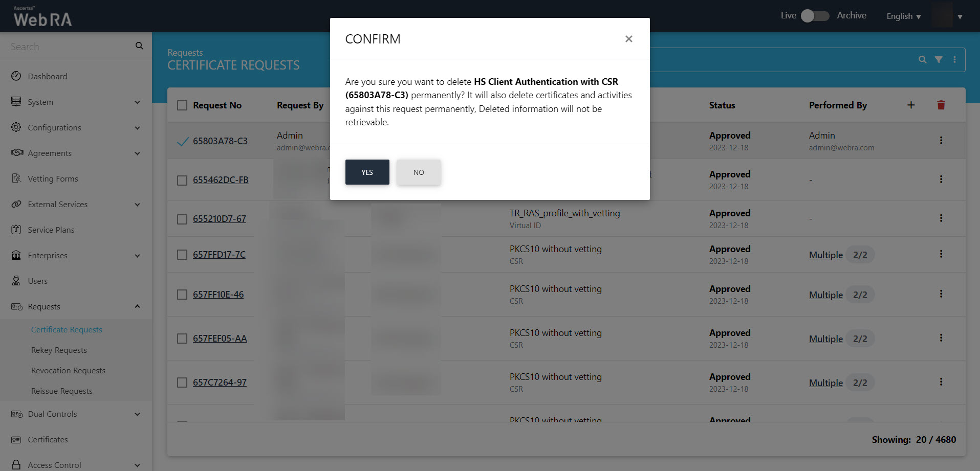The width and height of the screenshot is (980, 471).
Task: Click the Configurations gear icon
Action: tap(16, 127)
